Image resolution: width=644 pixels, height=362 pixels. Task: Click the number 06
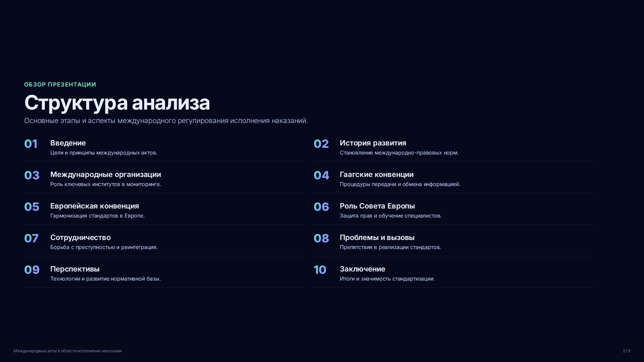point(321,207)
